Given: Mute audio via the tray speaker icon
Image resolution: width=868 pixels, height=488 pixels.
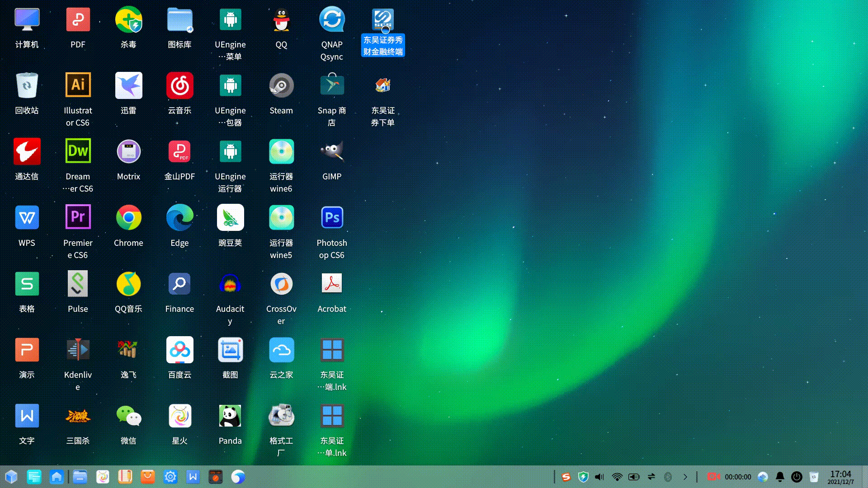Looking at the screenshot, I should 599,477.
